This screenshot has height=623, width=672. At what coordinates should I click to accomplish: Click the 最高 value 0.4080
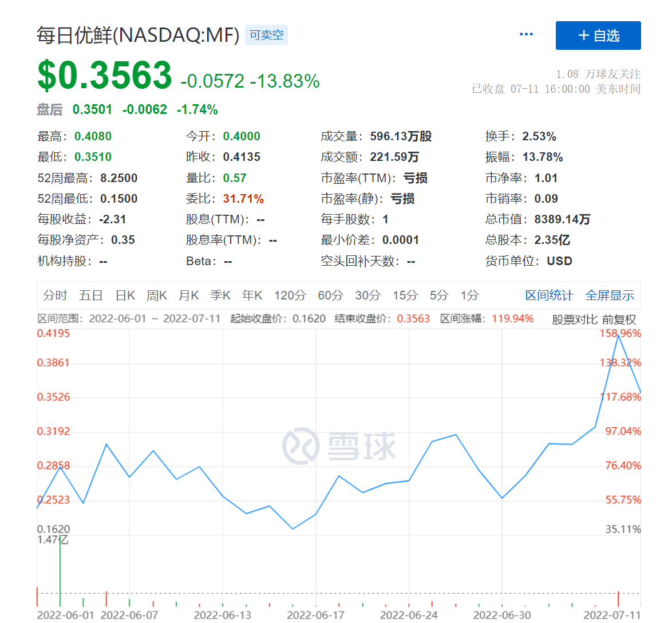tap(93, 136)
